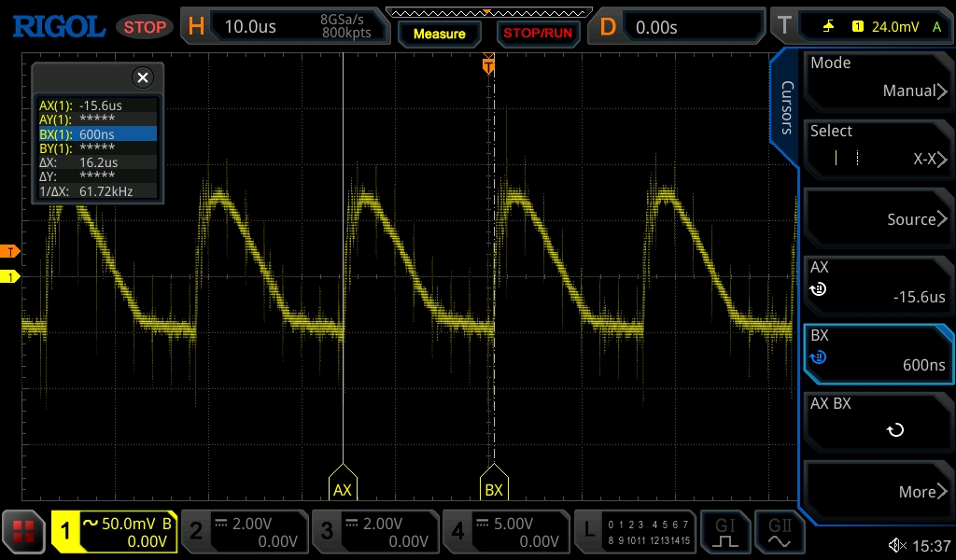Click the GI signal generator icon

coord(725,532)
